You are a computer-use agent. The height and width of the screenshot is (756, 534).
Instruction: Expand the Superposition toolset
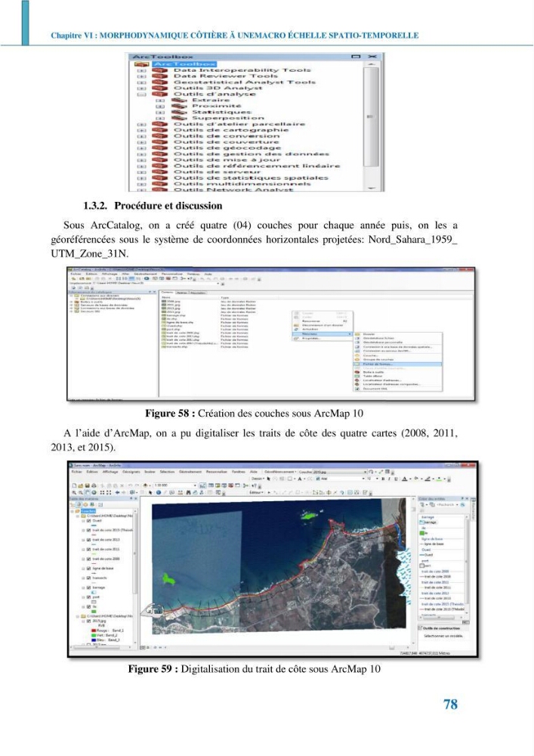pos(160,118)
